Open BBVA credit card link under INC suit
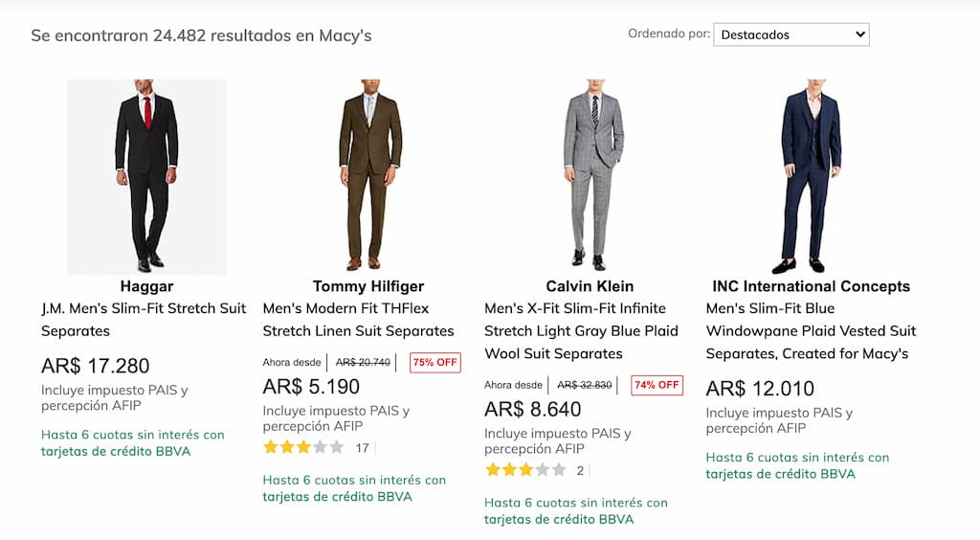 781,474
